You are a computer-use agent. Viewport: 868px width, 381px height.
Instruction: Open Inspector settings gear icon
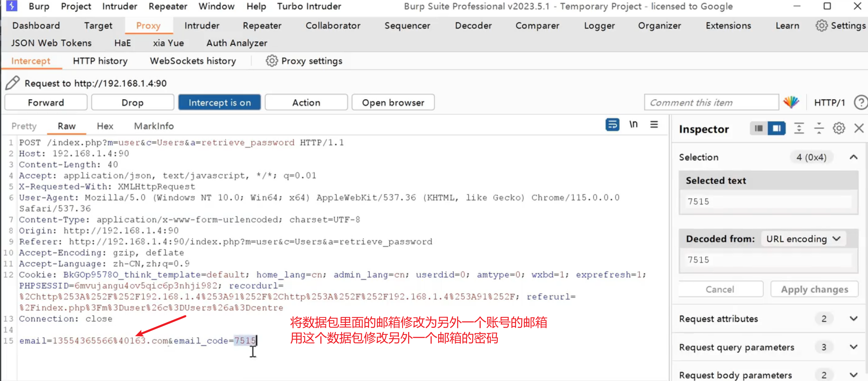tap(839, 128)
